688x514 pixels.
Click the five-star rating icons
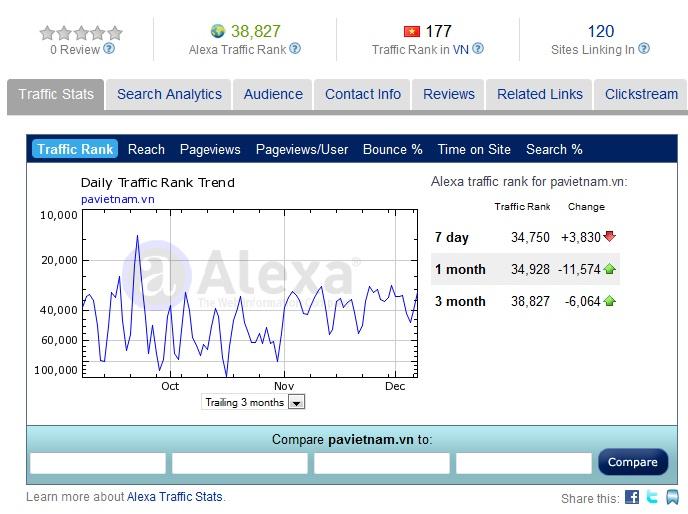[81, 33]
